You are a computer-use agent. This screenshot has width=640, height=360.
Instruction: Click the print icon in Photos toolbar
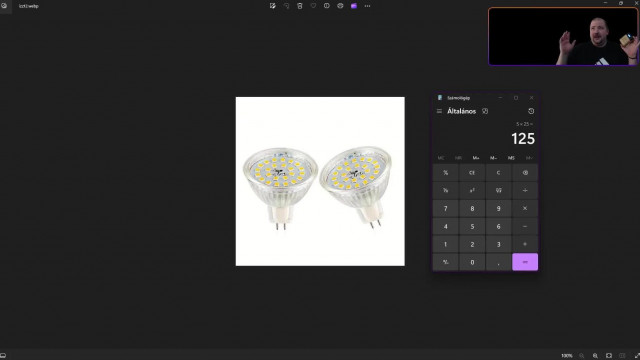pos(340,6)
